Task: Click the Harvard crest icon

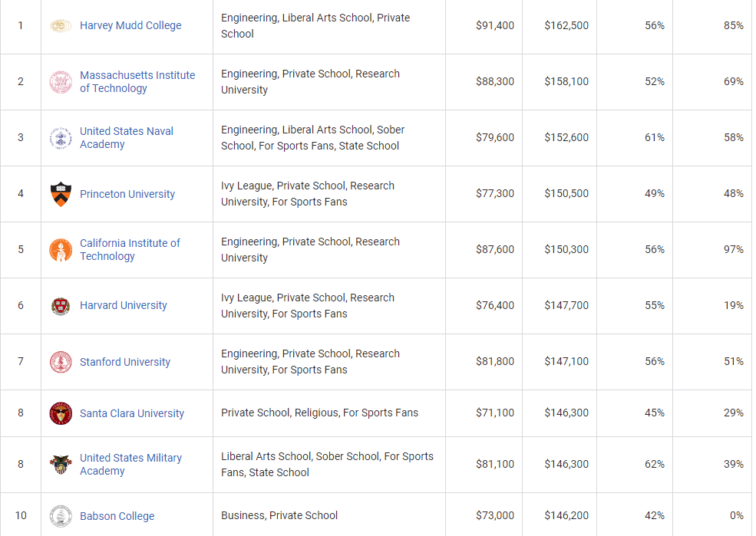Action: tap(61, 306)
